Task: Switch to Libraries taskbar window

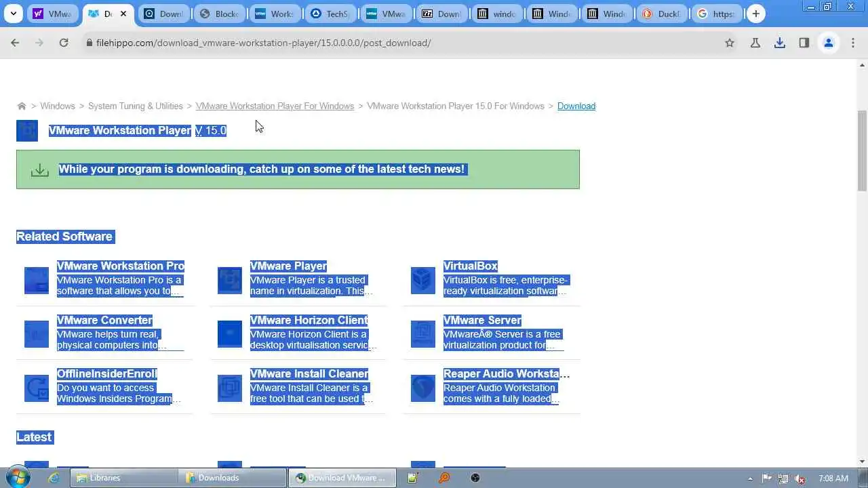Action: click(x=123, y=478)
